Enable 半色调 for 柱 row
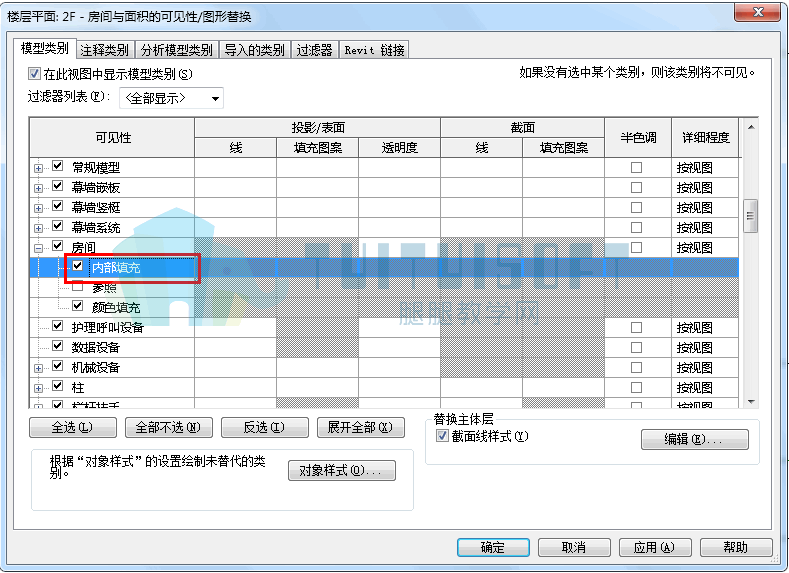 (x=637, y=387)
